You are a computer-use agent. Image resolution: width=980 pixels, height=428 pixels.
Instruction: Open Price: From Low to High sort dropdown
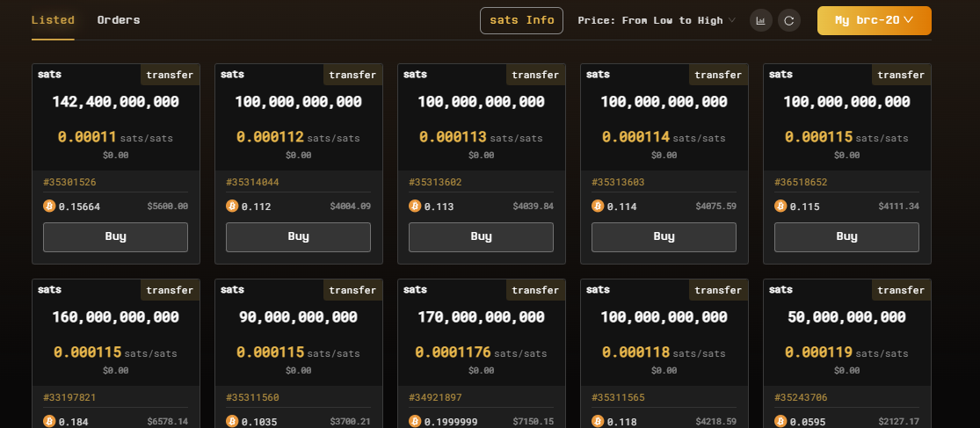(x=657, y=20)
